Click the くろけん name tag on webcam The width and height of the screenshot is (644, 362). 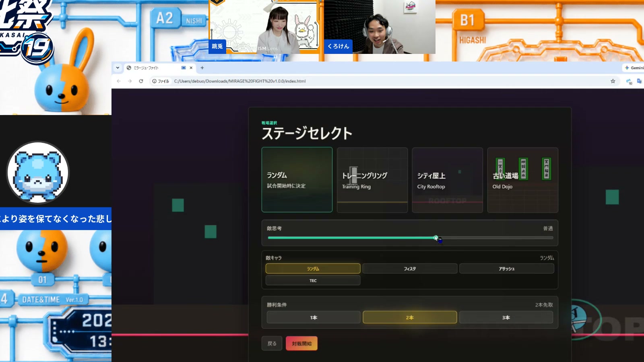[x=338, y=46]
